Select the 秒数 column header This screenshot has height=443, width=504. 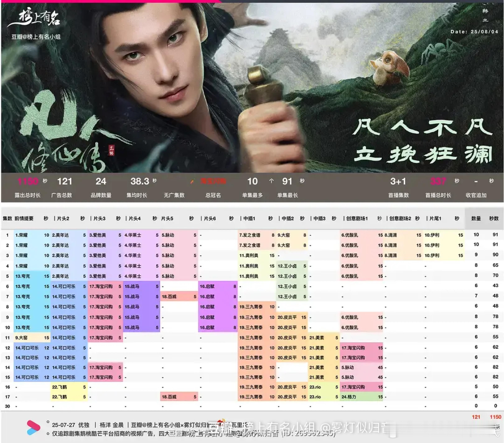click(x=494, y=218)
